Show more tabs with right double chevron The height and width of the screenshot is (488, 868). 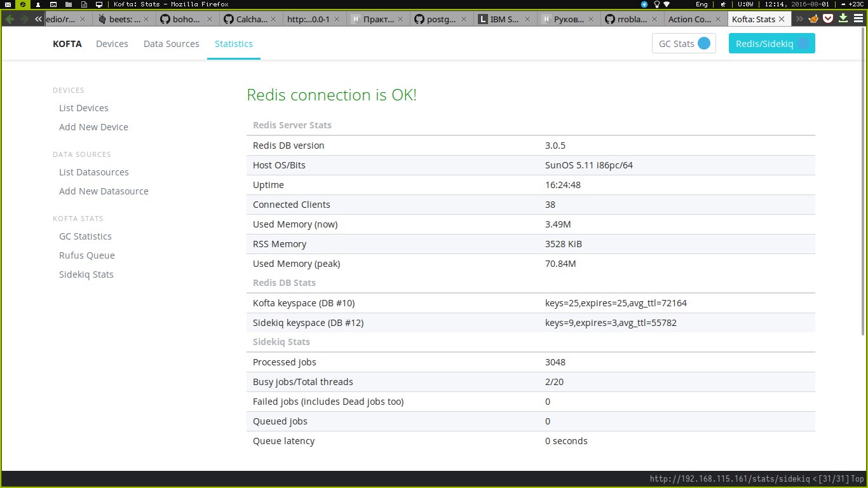(799, 19)
